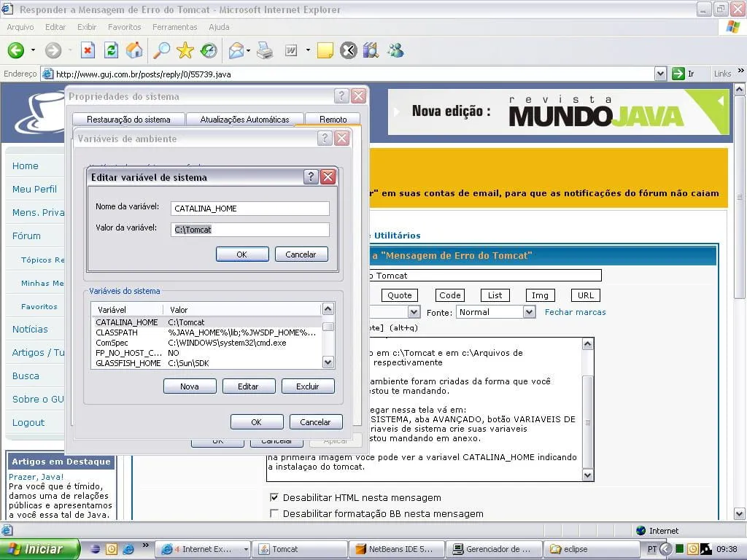Screen dimensions: 747x560
Task: Click help icon in Variáveis de ambiente dialog
Action: coord(325,138)
